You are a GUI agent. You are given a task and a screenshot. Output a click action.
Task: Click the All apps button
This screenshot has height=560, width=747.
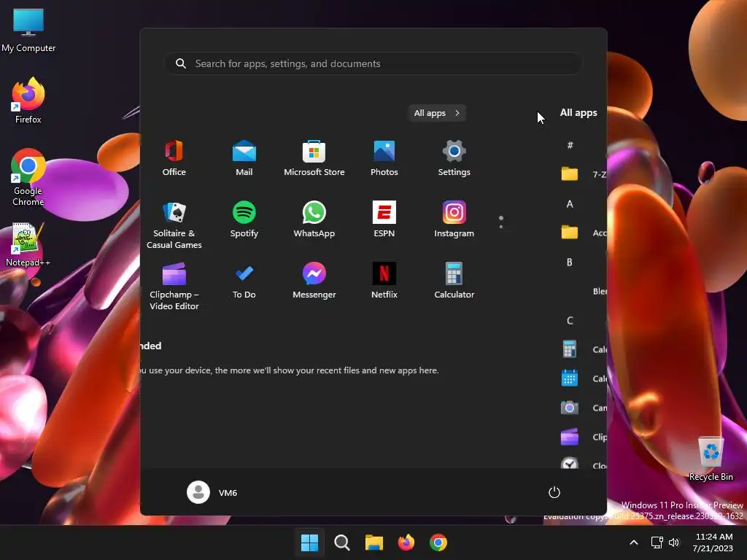point(437,113)
